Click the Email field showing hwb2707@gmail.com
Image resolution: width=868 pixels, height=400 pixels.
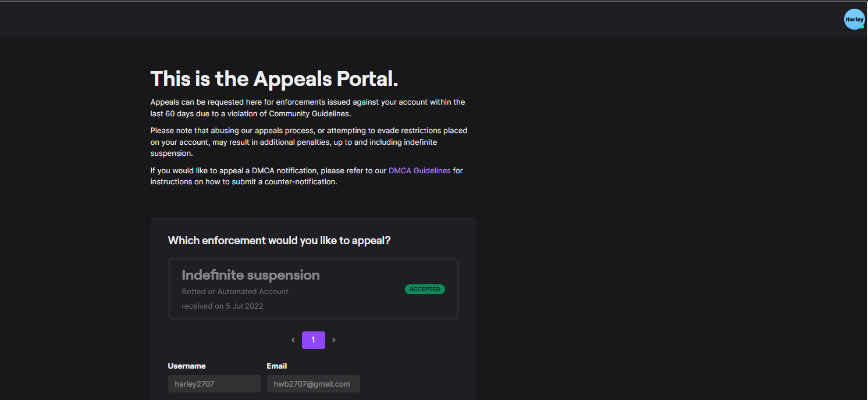(313, 384)
